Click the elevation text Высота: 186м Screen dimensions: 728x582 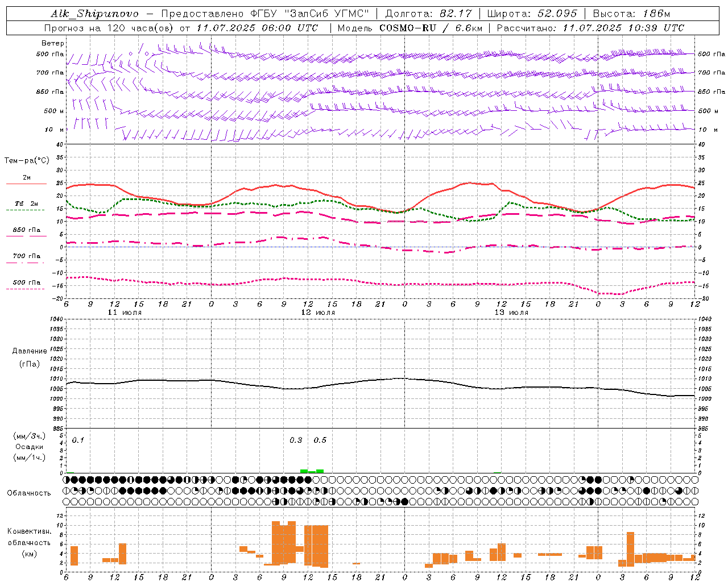click(632, 14)
